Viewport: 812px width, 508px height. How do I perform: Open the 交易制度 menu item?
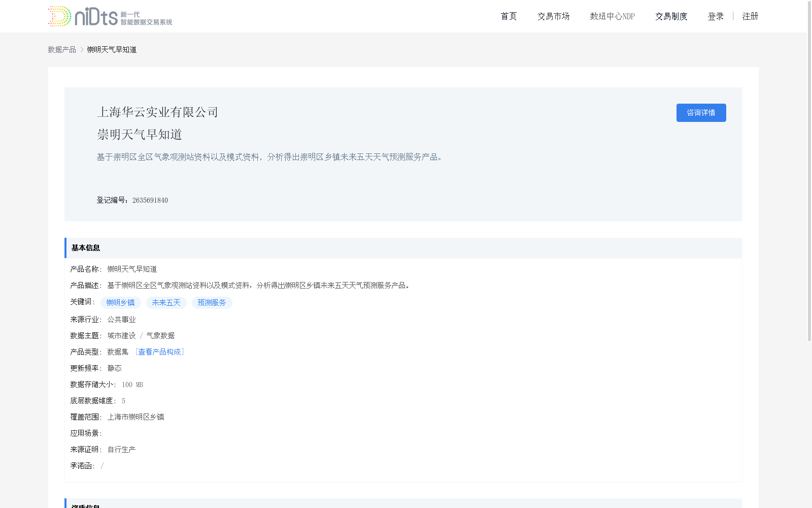point(671,16)
